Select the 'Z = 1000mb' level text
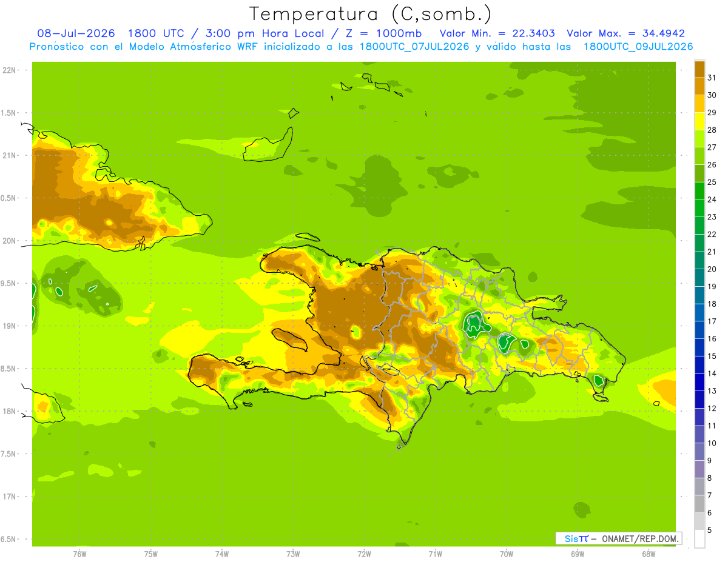Image resolution: width=728 pixels, height=562 pixels. coord(383,33)
